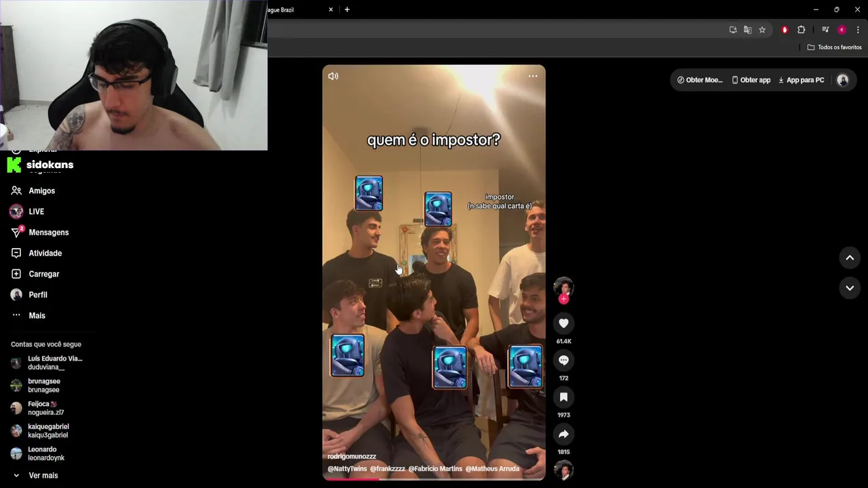Open a new browser tab
This screenshot has width=868, height=488.
(x=347, y=9)
